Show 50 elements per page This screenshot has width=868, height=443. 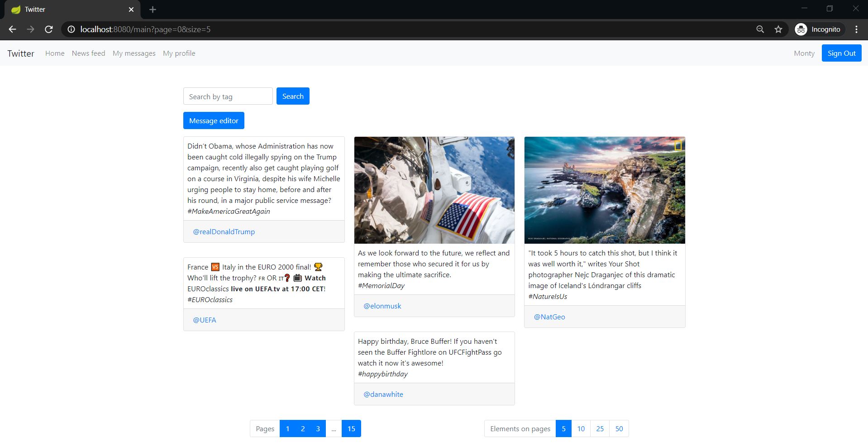tap(619, 428)
